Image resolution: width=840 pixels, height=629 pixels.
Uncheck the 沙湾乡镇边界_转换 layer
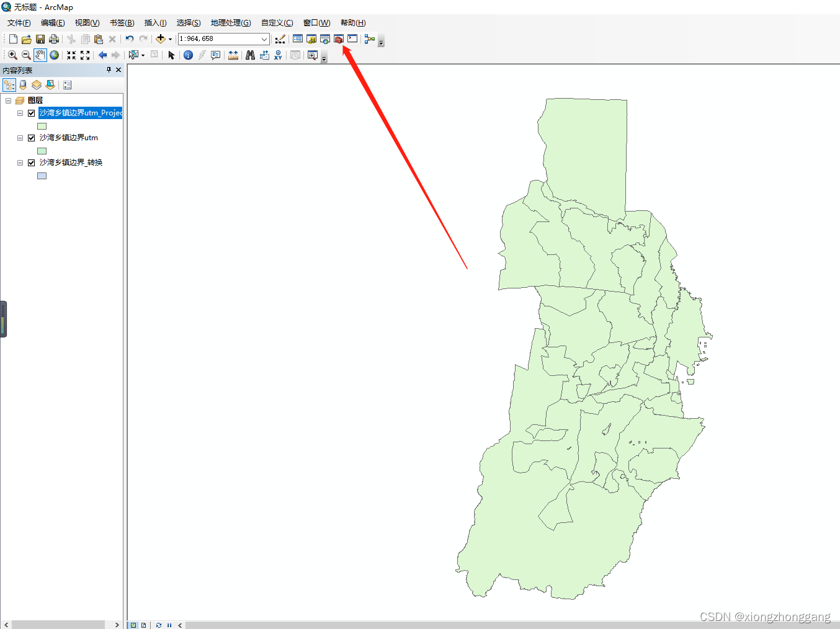(31, 162)
